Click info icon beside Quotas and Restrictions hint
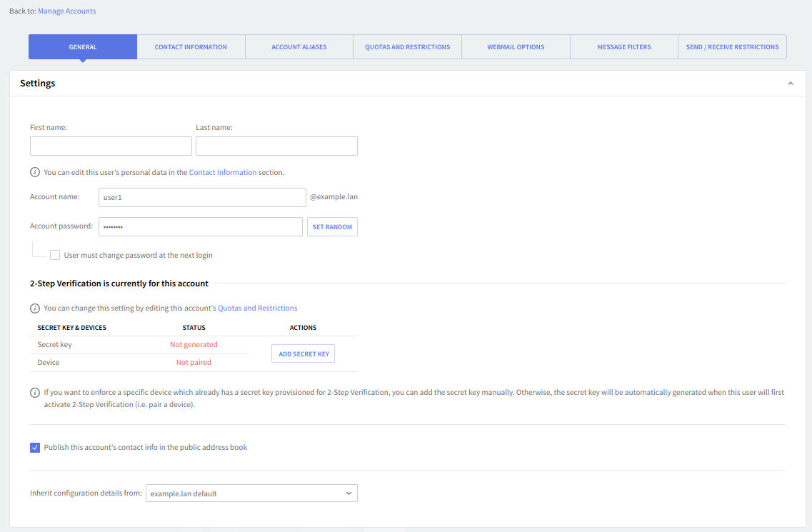Image resolution: width=812 pixels, height=532 pixels. click(35, 308)
